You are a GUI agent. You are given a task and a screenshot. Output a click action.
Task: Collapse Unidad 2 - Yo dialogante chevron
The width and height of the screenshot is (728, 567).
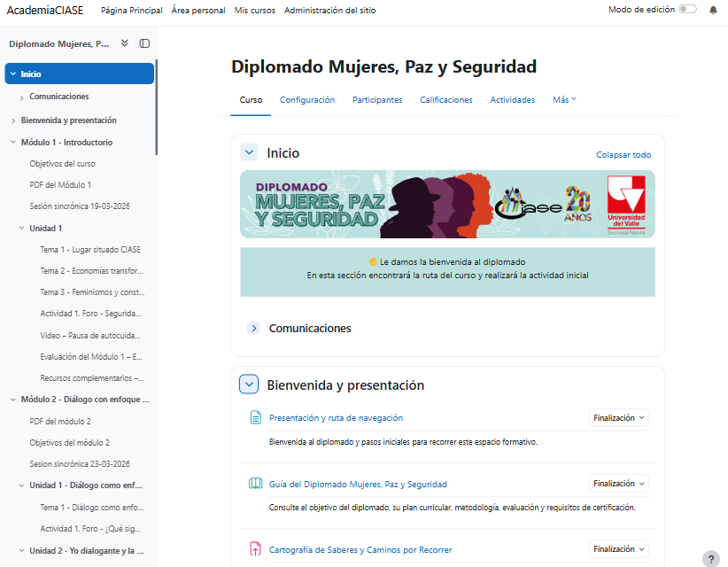click(22, 550)
